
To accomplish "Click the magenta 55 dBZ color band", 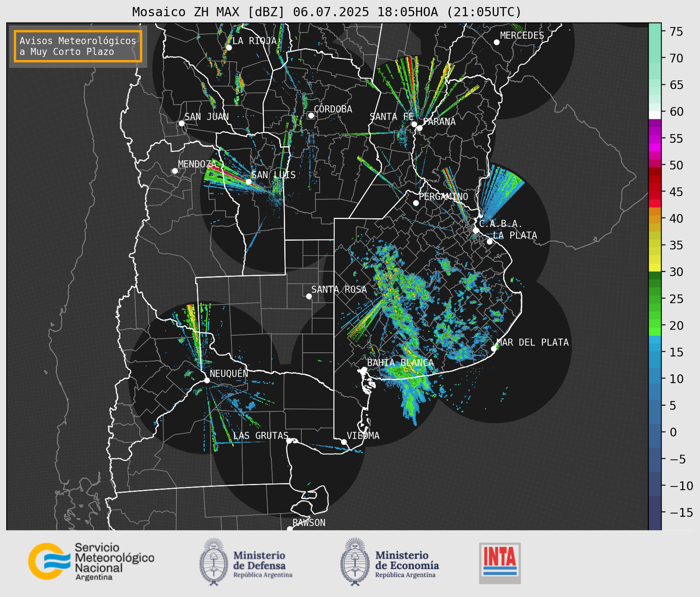I will click(655, 138).
